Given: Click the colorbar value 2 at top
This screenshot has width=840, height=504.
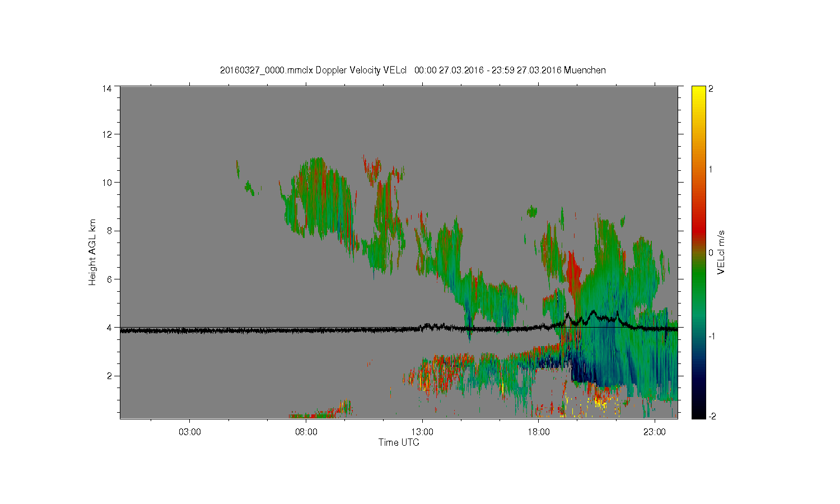Looking at the screenshot, I should 711,88.
